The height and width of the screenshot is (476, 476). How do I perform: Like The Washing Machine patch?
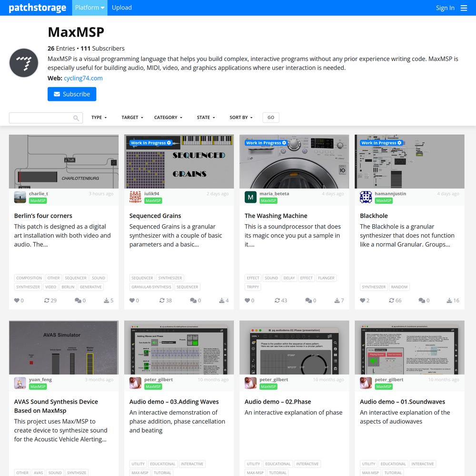[x=248, y=300]
